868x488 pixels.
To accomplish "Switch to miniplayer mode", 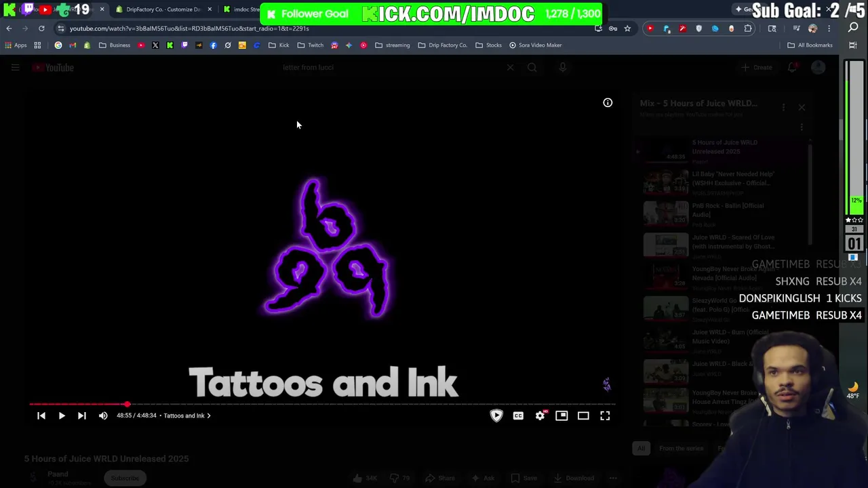I will tap(561, 415).
